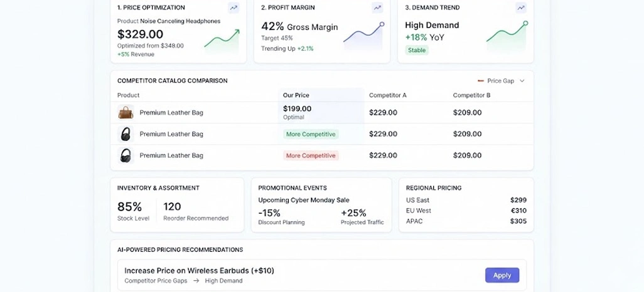Open the headphones thumbnail beside the green badge
644x292 pixels.
tap(126, 133)
